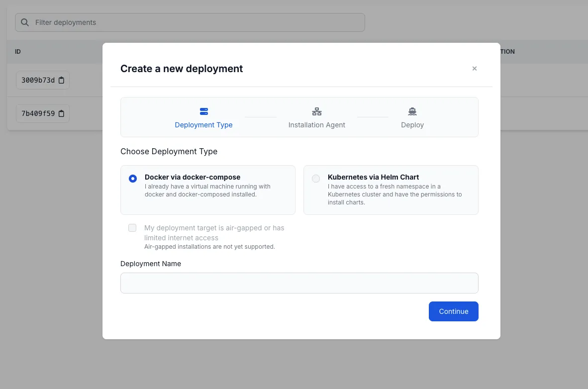The width and height of the screenshot is (588, 389).
Task: Click the Kubernetes option description text
Action: pos(394,194)
